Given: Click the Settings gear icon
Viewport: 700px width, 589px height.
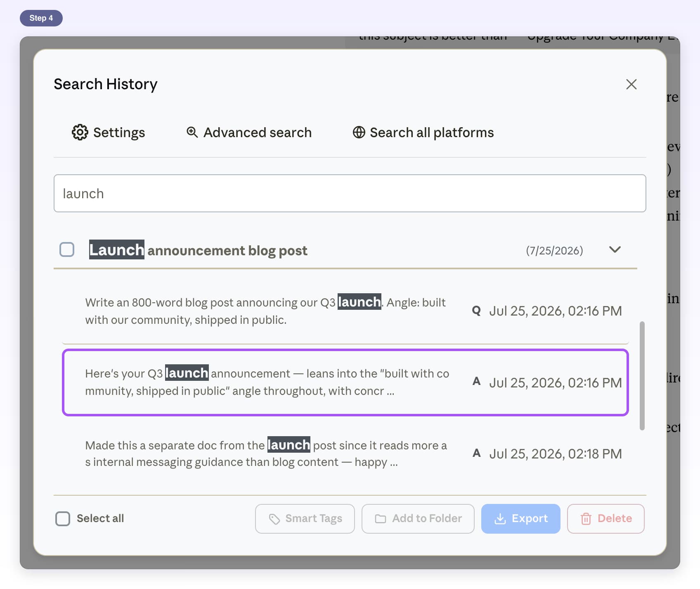Looking at the screenshot, I should 80,133.
